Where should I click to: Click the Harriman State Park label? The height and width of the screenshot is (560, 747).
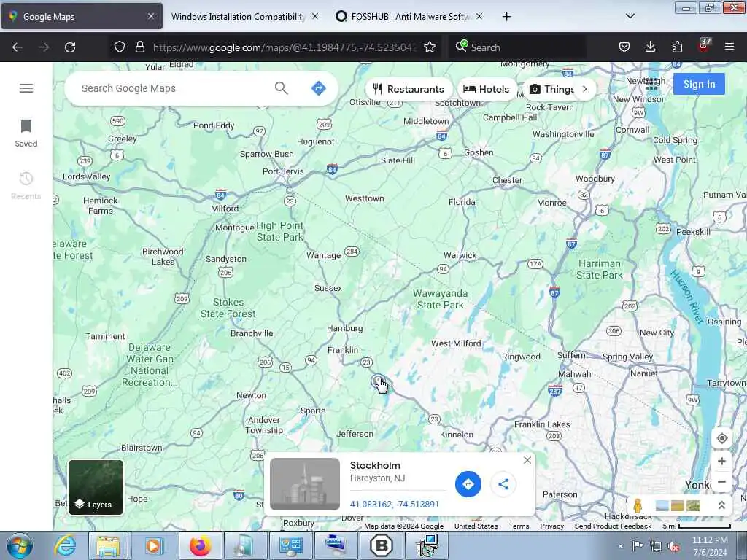[x=600, y=269]
